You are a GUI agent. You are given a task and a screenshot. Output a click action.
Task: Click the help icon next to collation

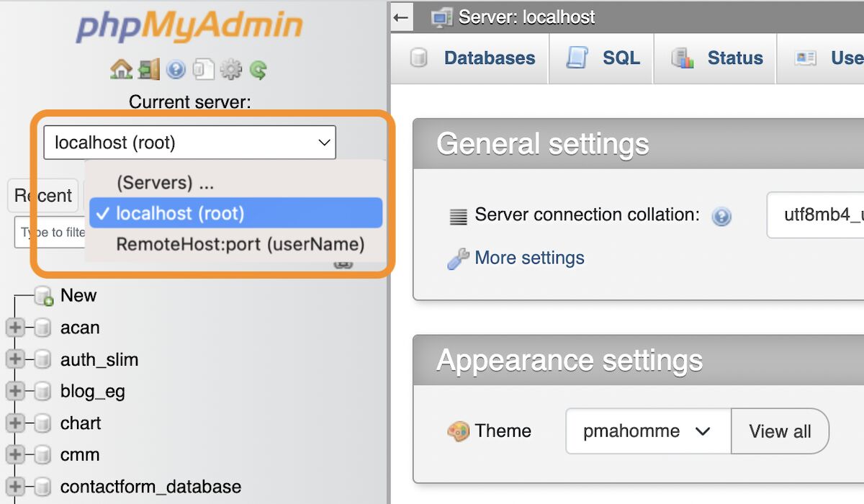tap(721, 217)
